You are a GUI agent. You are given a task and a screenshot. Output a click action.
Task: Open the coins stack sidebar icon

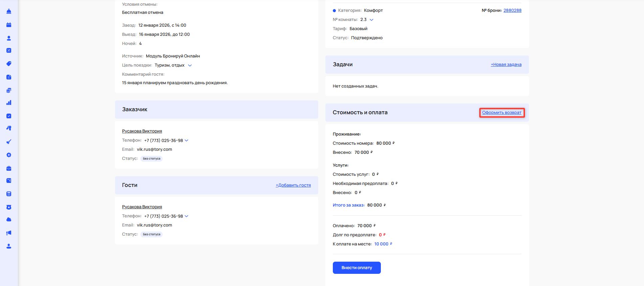pos(9,90)
